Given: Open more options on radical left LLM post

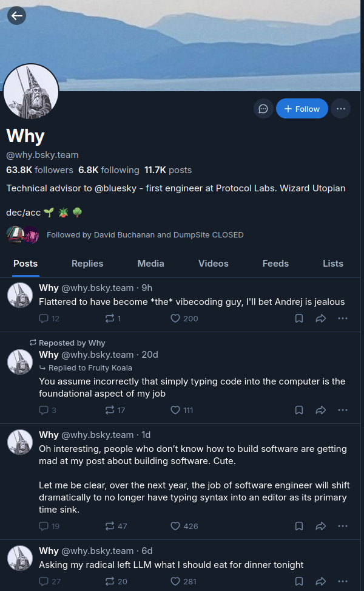Looking at the screenshot, I should coord(343,581).
